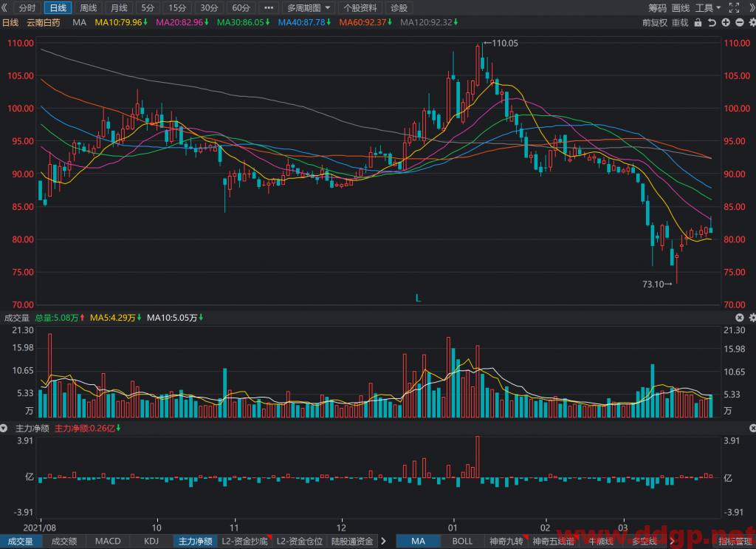Image resolution: width=756 pixels, height=549 pixels.
Task: Switch to 月线 monthly chart
Action: (119, 7)
